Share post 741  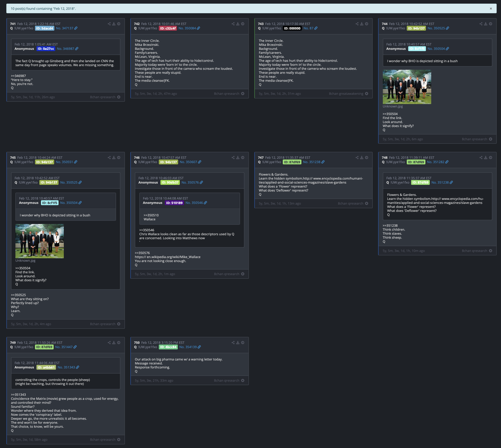click(x=109, y=24)
